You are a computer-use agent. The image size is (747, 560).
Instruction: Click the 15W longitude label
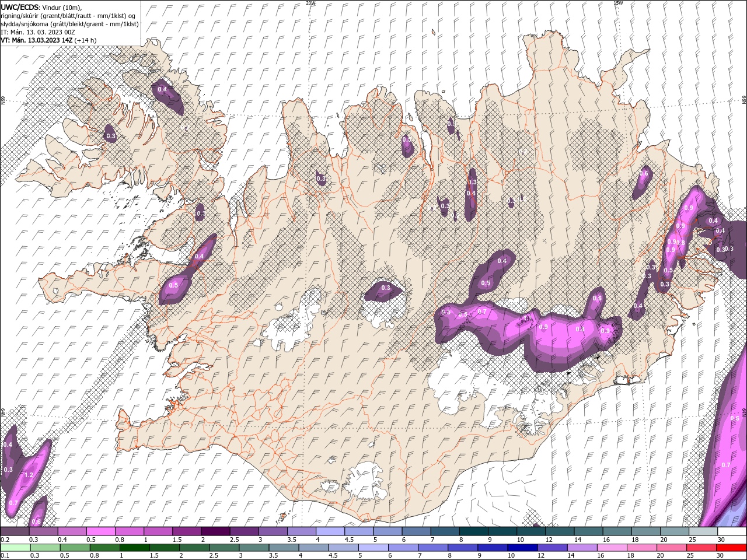tap(618, 3)
